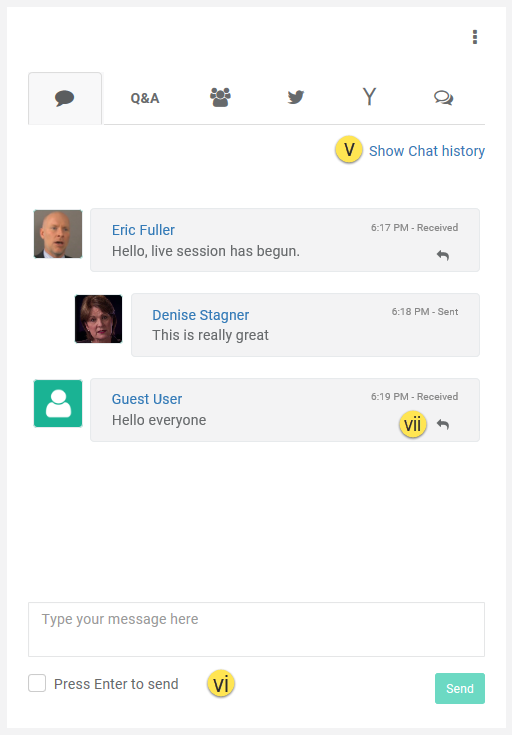The height and width of the screenshot is (736, 513).
Task: Click the Guest User green avatar
Action: 58,404
